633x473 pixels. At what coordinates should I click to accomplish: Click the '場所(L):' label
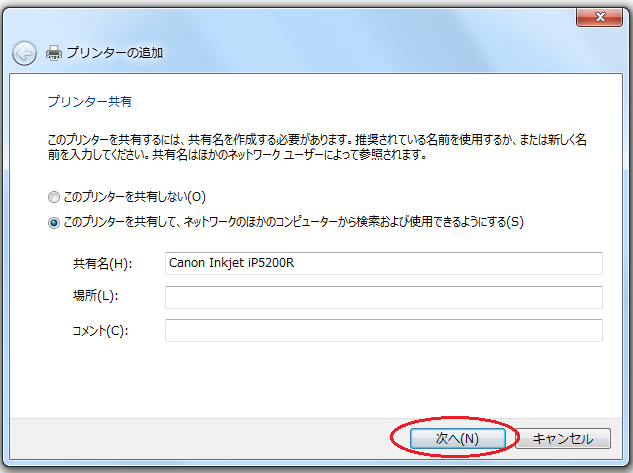(96, 296)
